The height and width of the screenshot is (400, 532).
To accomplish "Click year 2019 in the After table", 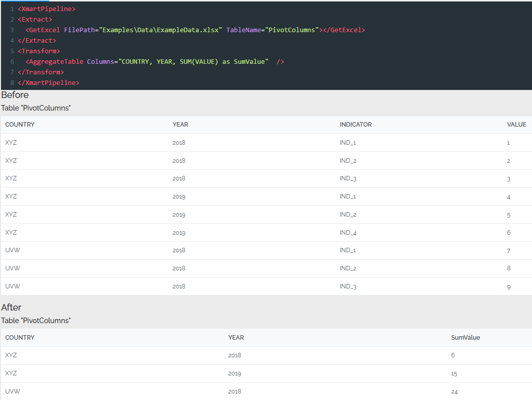I will [x=234, y=373].
